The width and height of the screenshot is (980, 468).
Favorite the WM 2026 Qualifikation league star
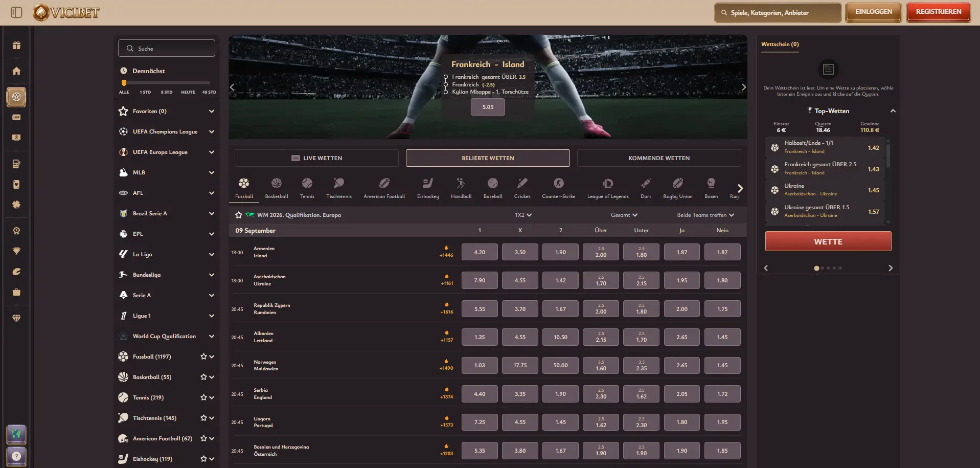pyautogui.click(x=238, y=215)
